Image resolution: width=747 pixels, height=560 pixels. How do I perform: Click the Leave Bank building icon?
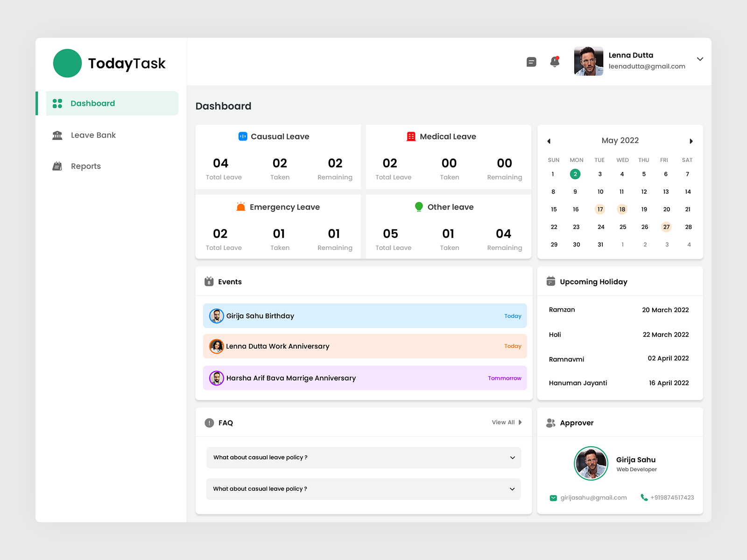[x=57, y=135]
